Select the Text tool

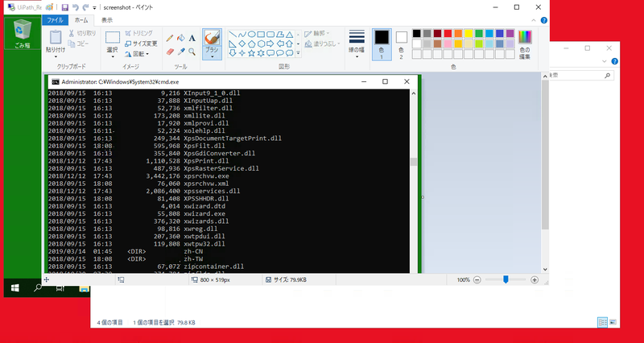192,38
